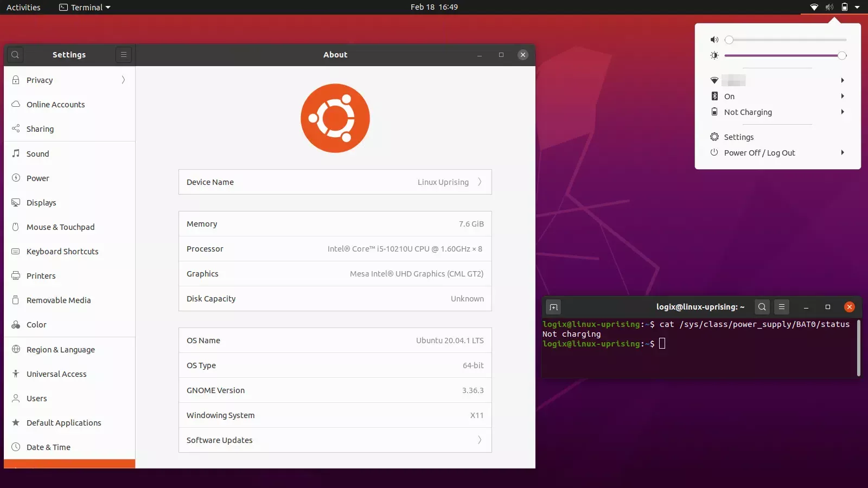
Task: Click the Wi-Fi icon in top bar
Action: tap(814, 7)
